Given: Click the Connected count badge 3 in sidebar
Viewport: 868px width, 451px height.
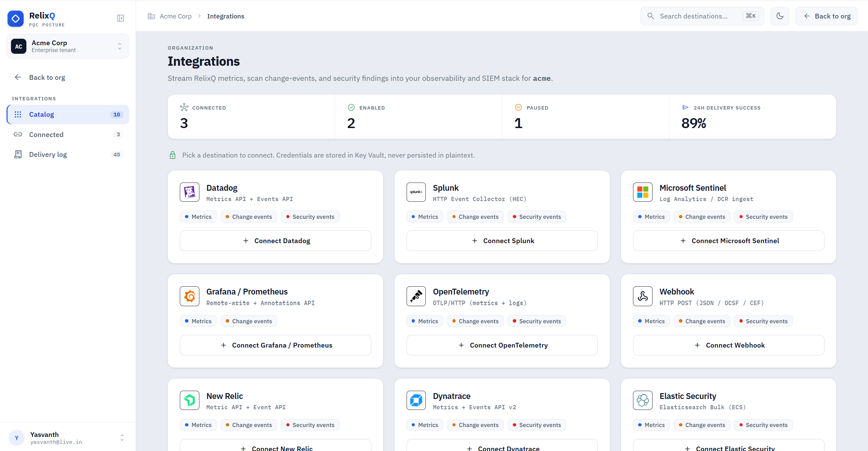Looking at the screenshot, I should pos(118,135).
